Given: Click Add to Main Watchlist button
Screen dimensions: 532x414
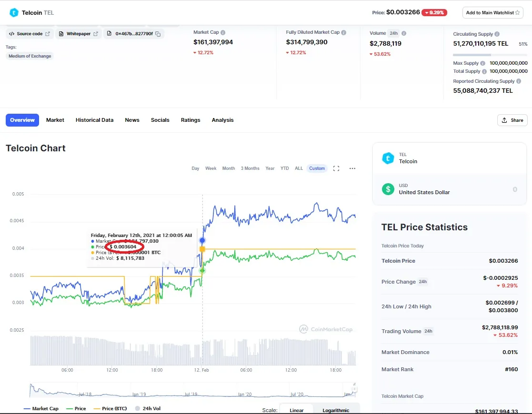Looking at the screenshot, I should [x=492, y=12].
